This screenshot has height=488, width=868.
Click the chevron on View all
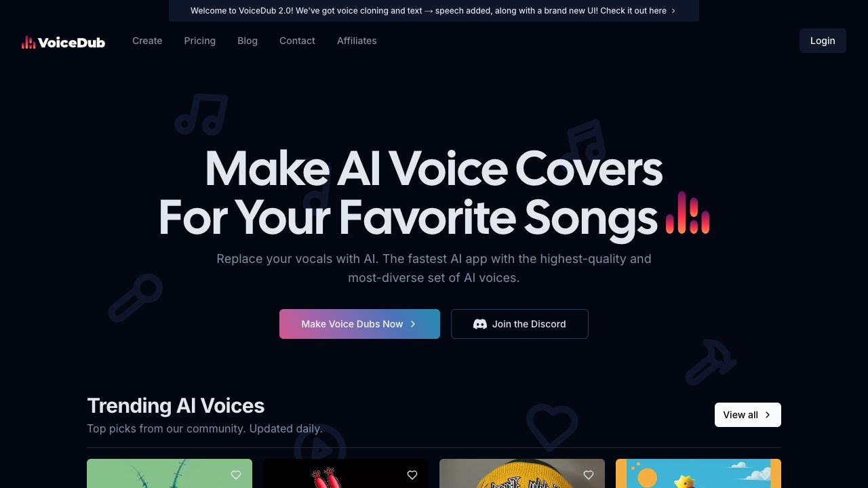(768, 415)
